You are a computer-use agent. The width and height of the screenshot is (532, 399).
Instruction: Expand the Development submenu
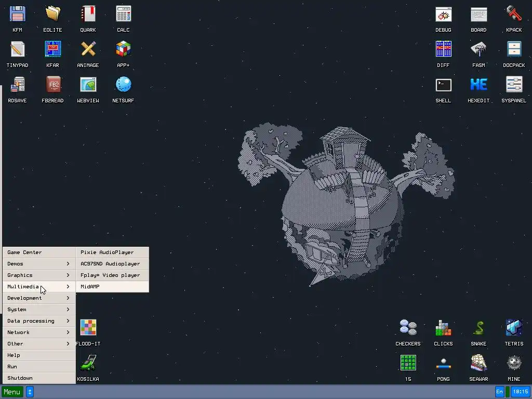[39, 298]
